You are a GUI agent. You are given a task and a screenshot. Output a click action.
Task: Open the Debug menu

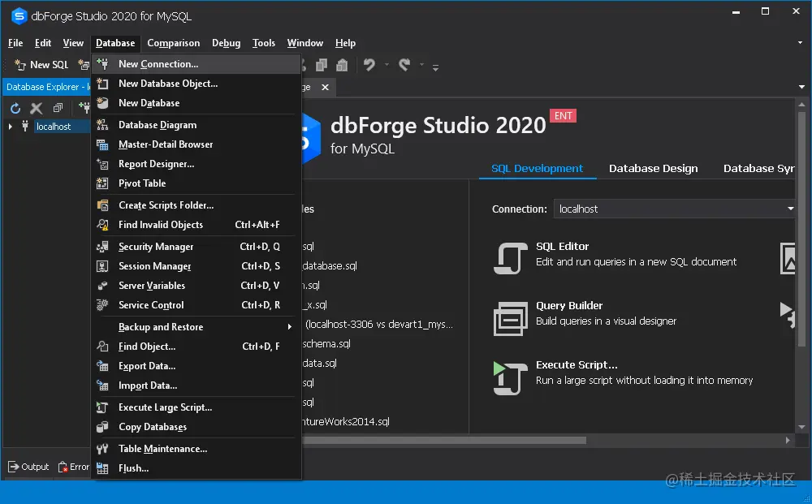227,43
